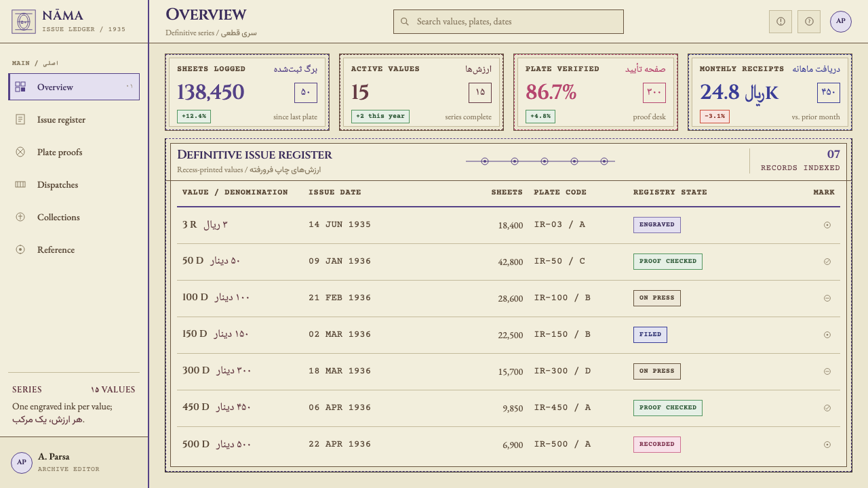Open the AP avatar in the top bar
Image resolution: width=868 pixels, height=488 pixels.
coord(841,22)
